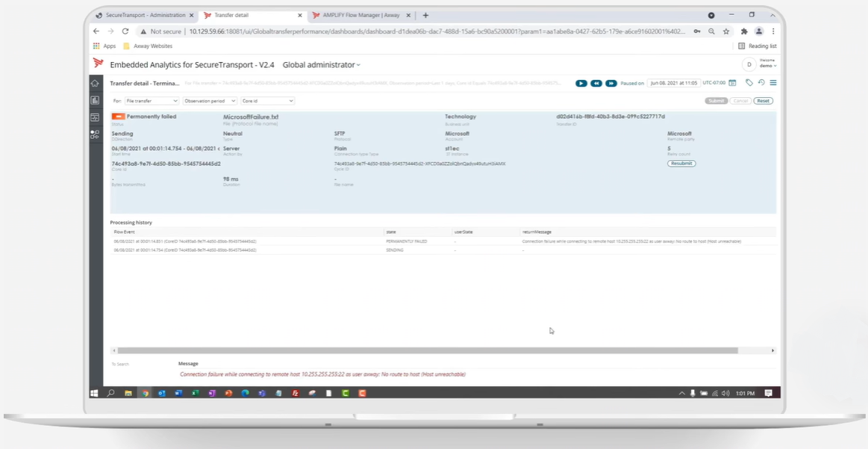This screenshot has width=868, height=449.
Task: Open the hamburger menu in dashboard toolbar
Action: [773, 83]
